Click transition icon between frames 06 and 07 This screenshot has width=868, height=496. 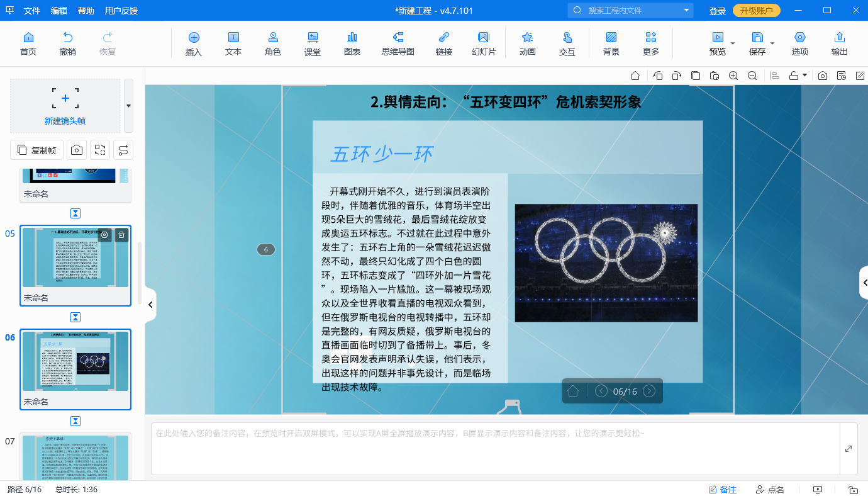(x=75, y=420)
